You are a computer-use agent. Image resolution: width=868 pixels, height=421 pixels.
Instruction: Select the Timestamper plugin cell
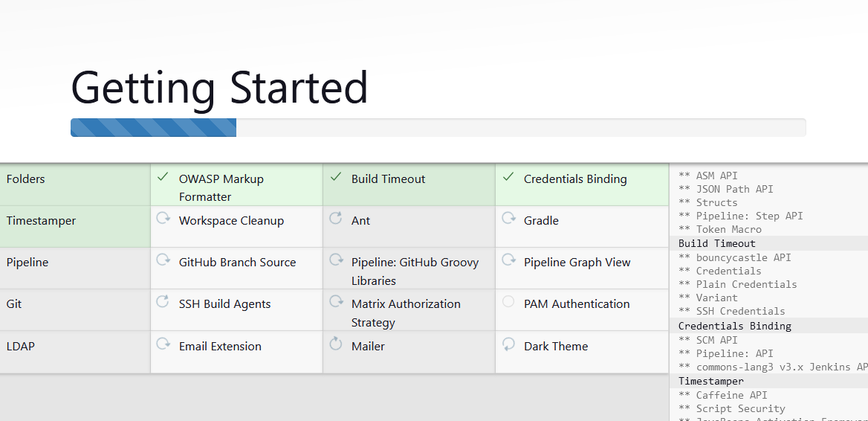[75, 227]
